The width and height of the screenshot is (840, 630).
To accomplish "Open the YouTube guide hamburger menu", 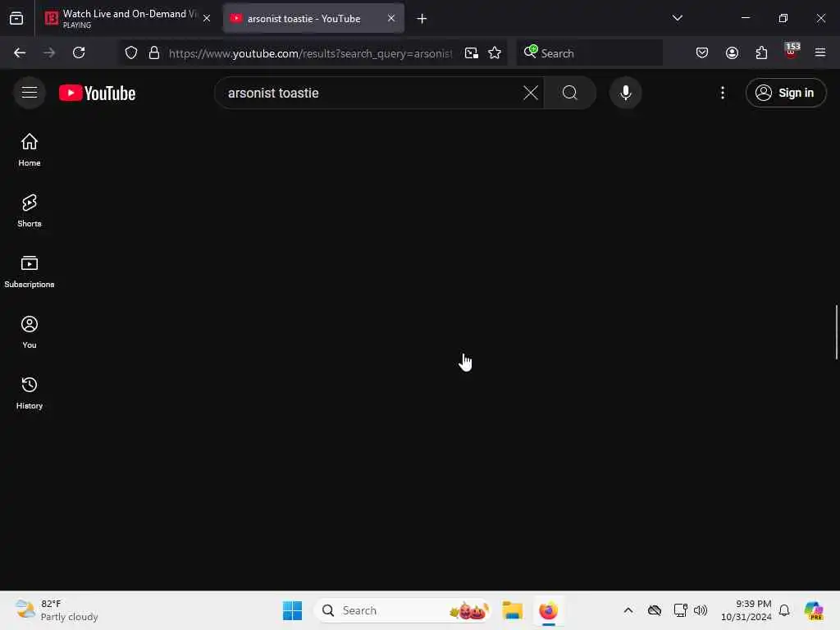I will (x=30, y=93).
